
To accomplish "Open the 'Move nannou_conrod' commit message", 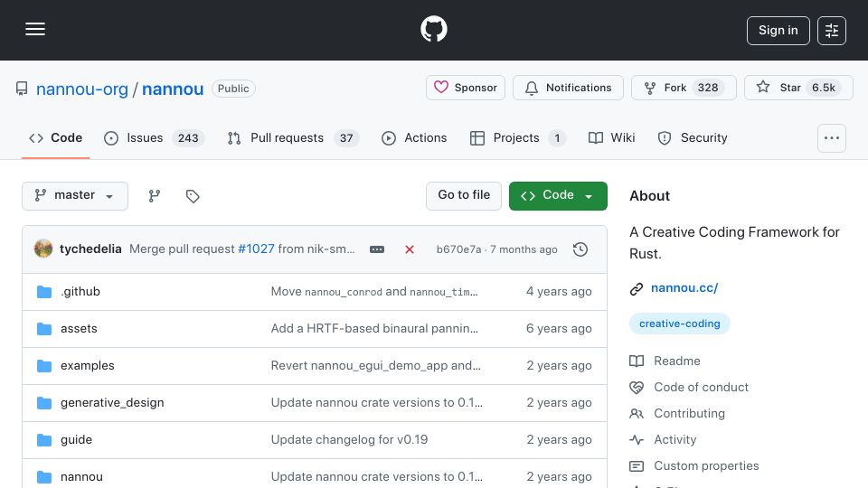I will (x=374, y=292).
